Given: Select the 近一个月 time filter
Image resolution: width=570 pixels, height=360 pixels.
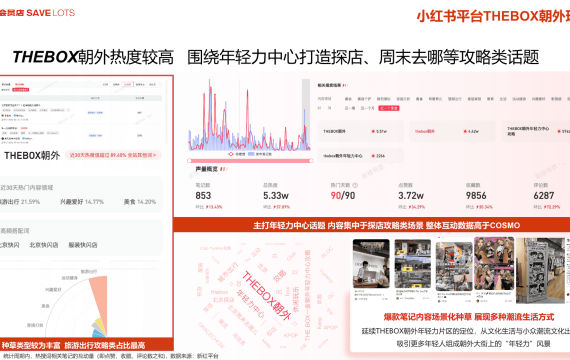Looking at the screenshot, I should [368, 108].
